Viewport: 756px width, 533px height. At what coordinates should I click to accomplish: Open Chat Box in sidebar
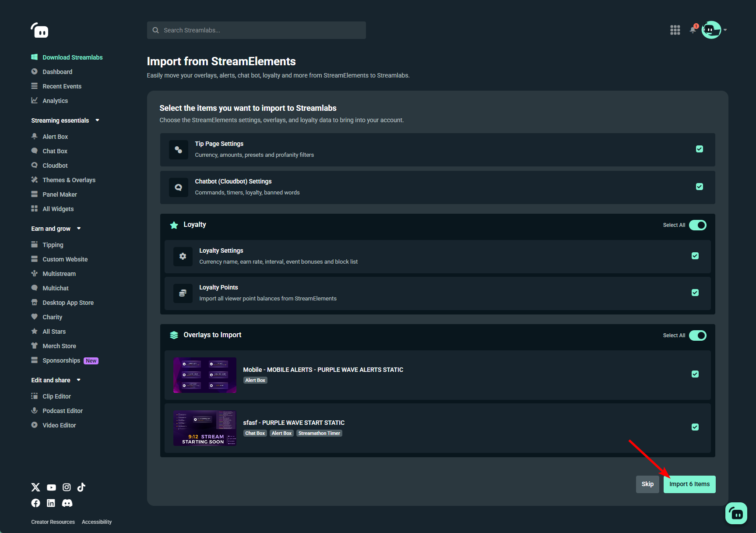[x=49, y=151]
